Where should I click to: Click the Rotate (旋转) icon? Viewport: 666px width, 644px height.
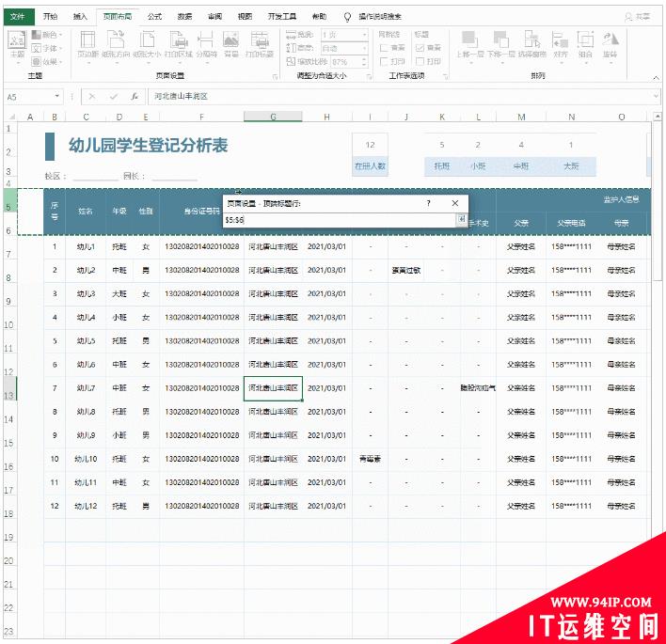pos(610,43)
